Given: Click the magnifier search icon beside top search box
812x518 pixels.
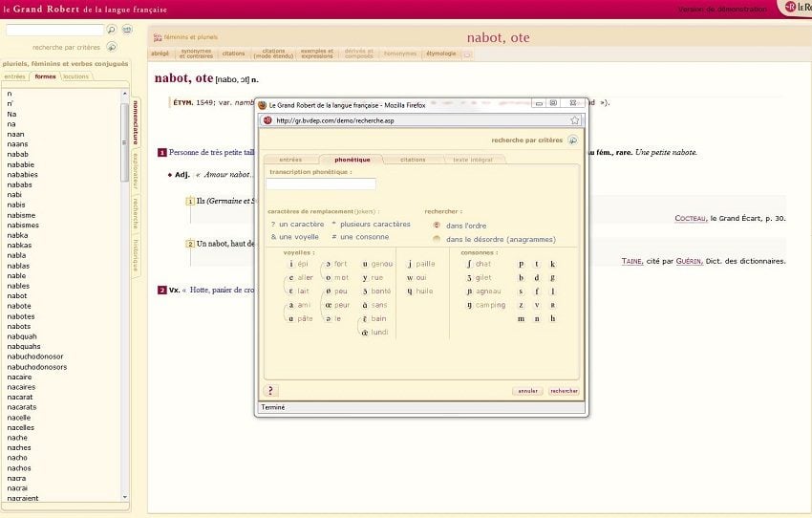Looking at the screenshot, I should point(112,31).
